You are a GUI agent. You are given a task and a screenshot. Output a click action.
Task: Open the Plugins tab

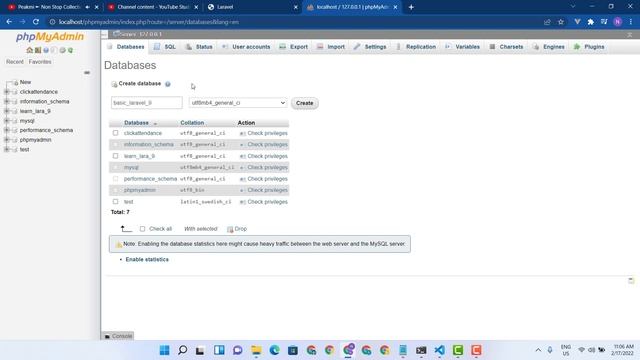pyautogui.click(x=589, y=47)
